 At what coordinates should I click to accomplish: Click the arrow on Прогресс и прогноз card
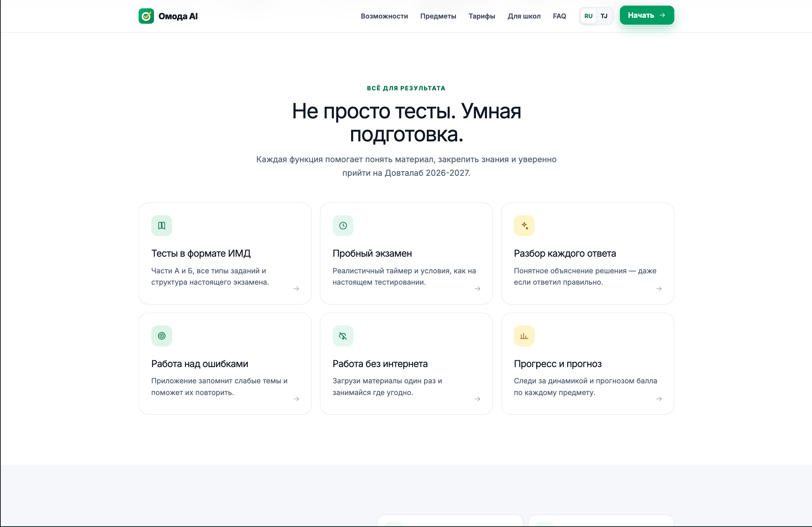[659, 399]
